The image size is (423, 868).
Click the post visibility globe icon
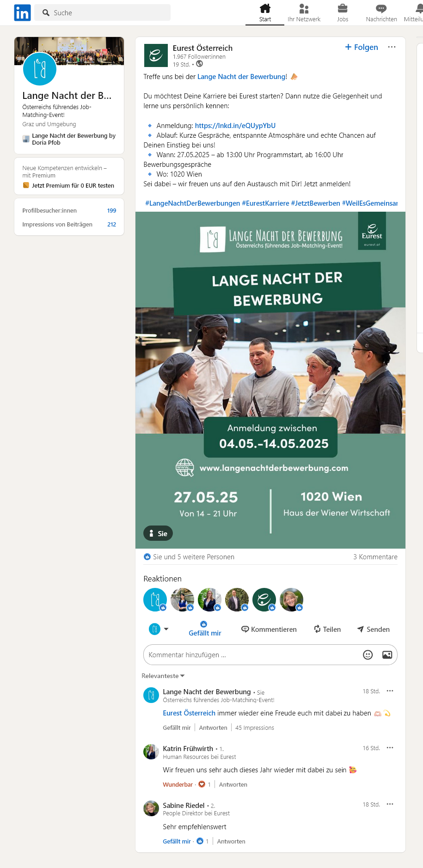pyautogui.click(x=200, y=64)
